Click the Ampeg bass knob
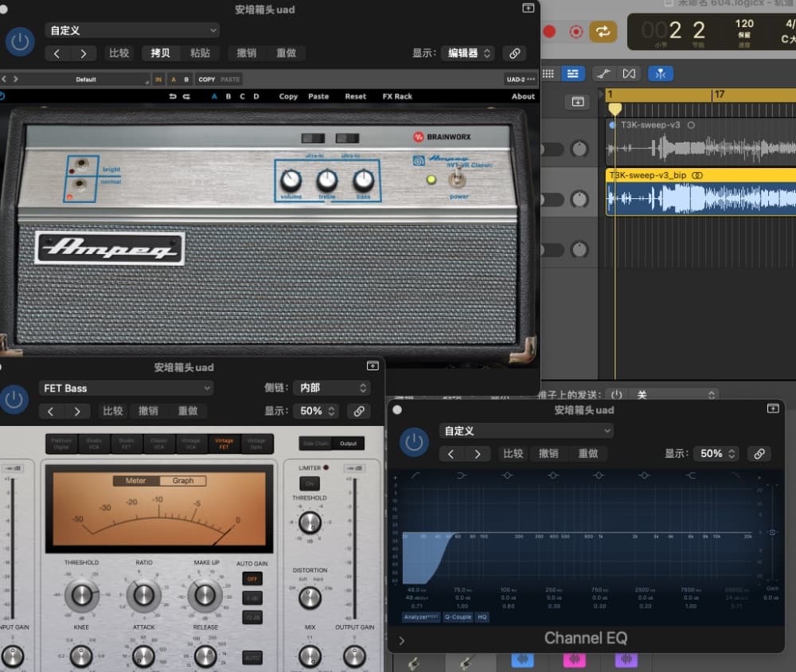This screenshot has height=672, width=796. coord(364,180)
